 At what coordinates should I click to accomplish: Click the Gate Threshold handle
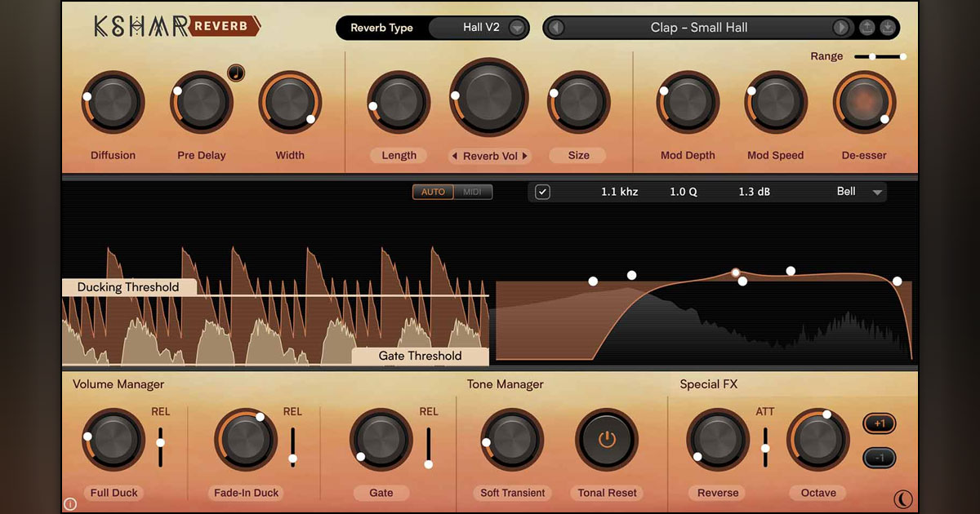[420, 357]
